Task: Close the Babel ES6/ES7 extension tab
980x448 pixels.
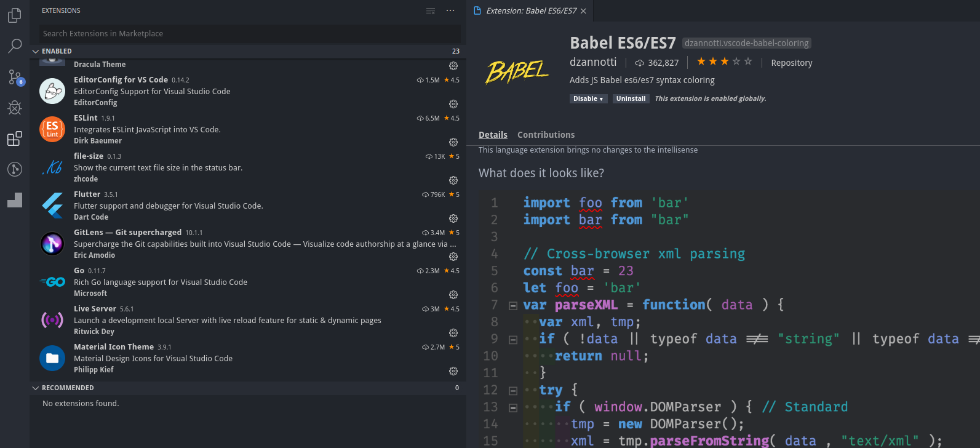Action: point(583,11)
